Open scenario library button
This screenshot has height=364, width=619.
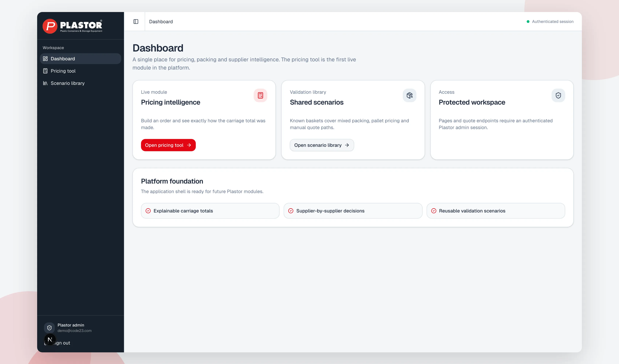coord(322,145)
